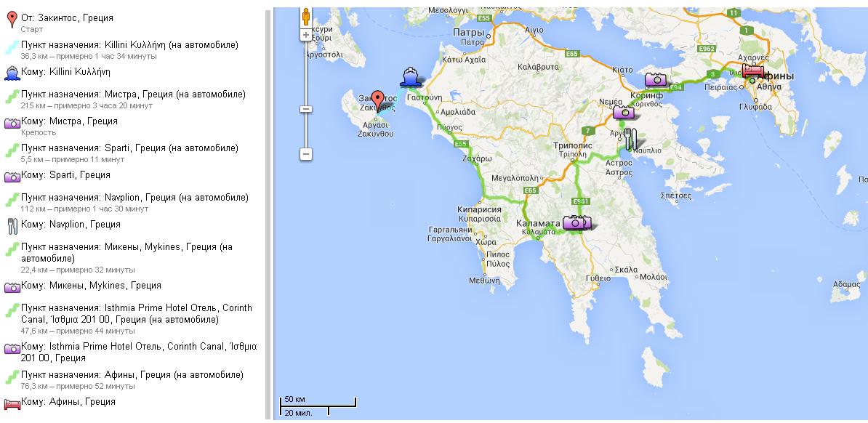
Task: Click the camera marker near Corinth canal
Action: point(656,79)
